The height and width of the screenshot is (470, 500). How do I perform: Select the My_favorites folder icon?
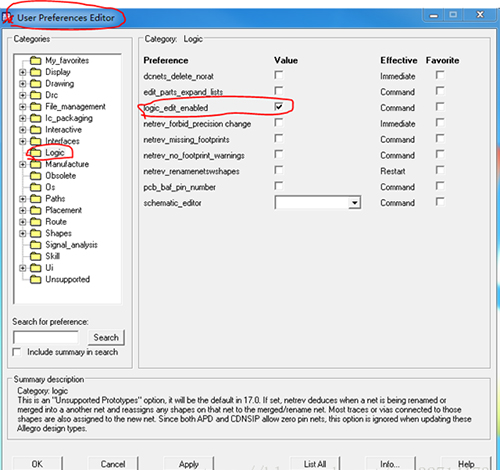(x=35, y=61)
